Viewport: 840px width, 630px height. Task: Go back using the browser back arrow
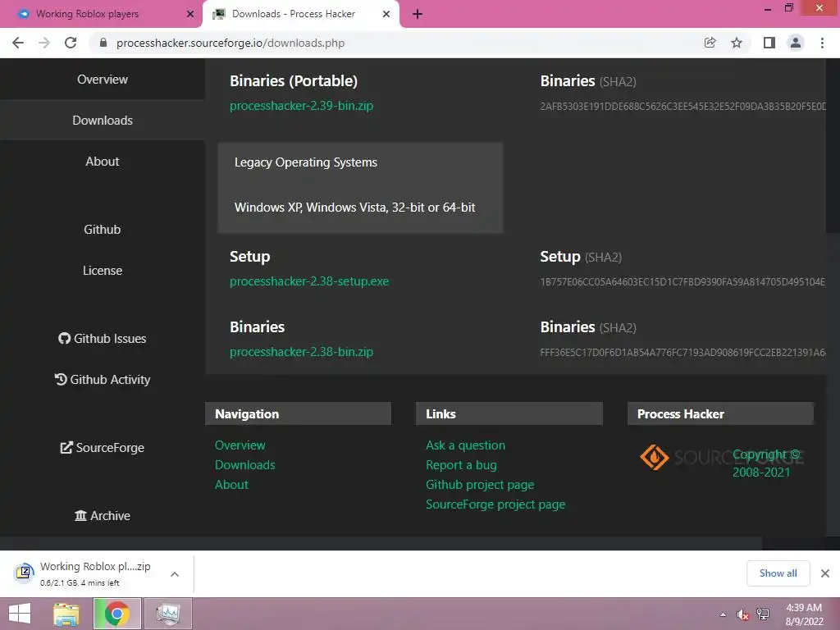pos(18,43)
